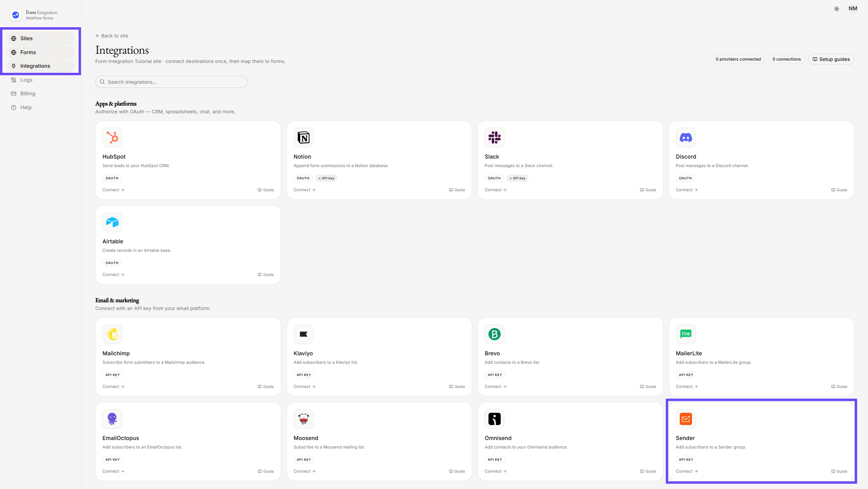868x489 pixels.
Task: Click the Omnisend logo icon
Action: [494, 419]
